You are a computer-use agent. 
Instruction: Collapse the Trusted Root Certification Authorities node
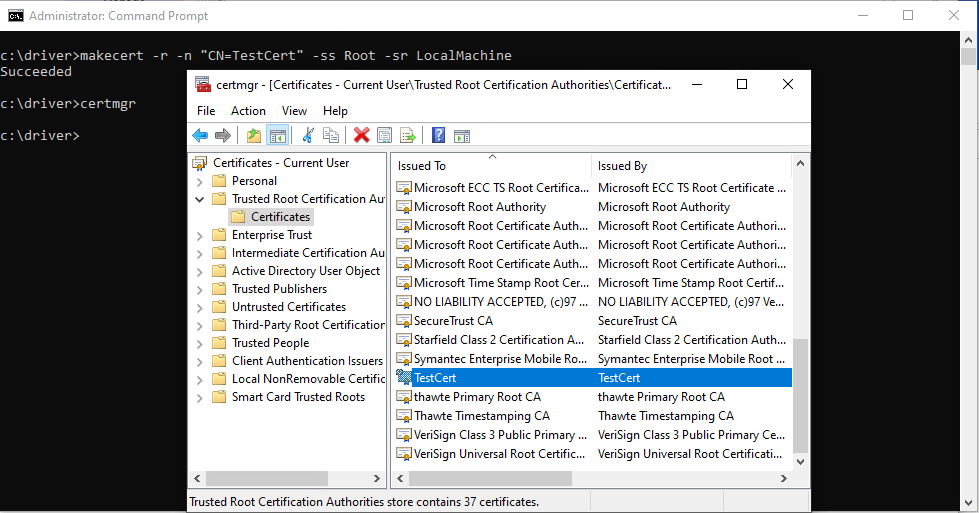pyautogui.click(x=199, y=200)
